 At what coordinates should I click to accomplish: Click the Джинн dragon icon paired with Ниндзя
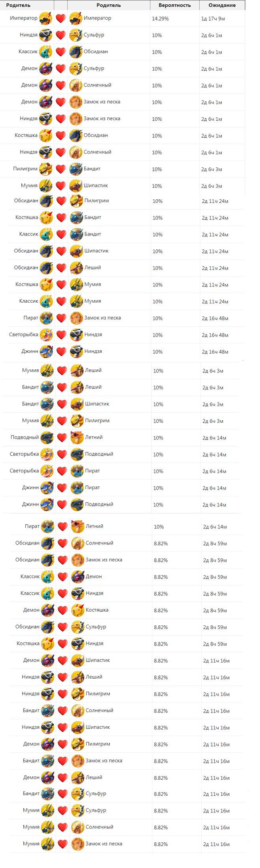(47, 352)
